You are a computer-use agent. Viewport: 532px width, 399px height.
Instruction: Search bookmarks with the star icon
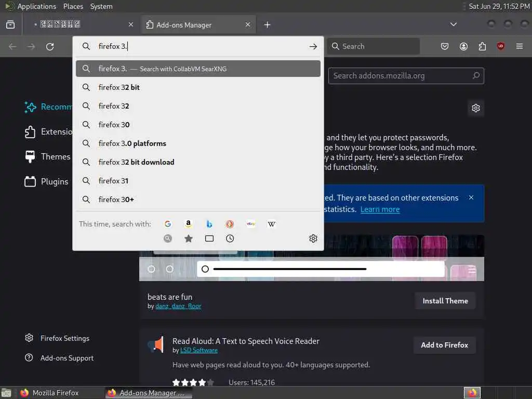(188, 238)
